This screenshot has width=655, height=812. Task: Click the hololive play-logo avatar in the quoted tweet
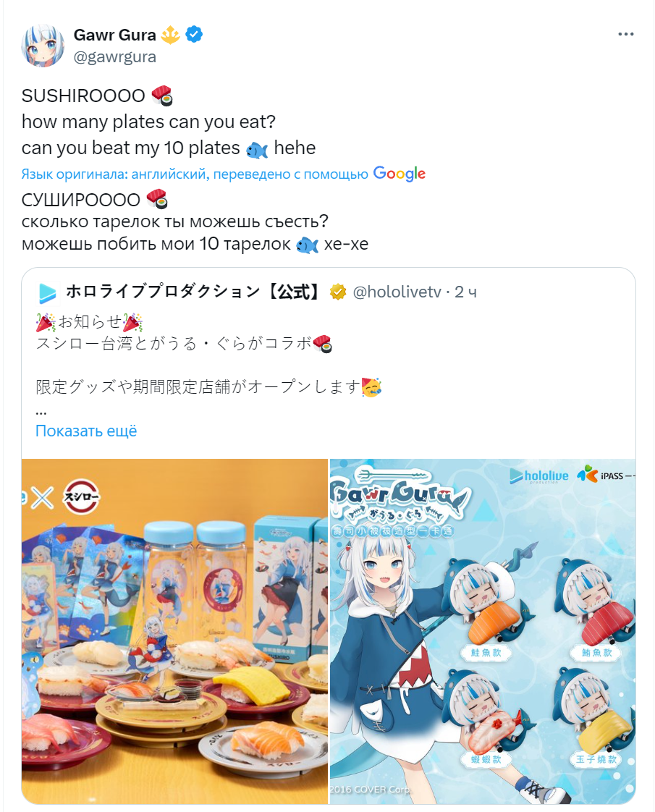(47, 292)
